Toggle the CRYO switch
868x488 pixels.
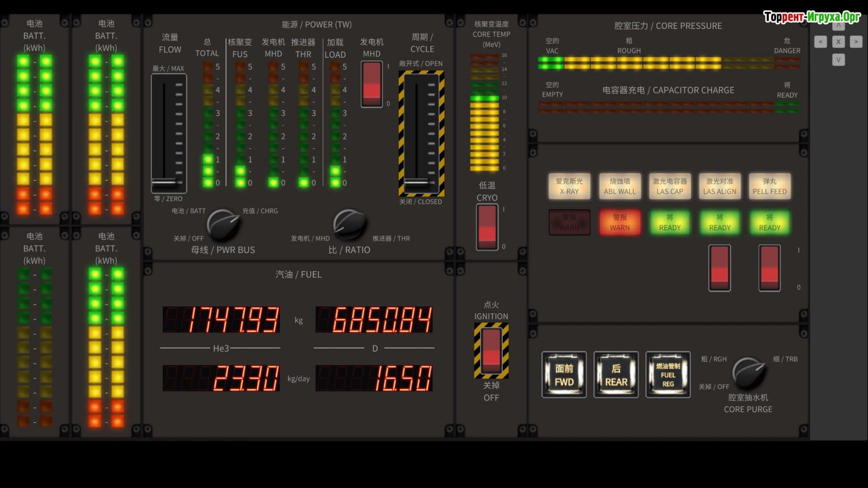(x=487, y=227)
